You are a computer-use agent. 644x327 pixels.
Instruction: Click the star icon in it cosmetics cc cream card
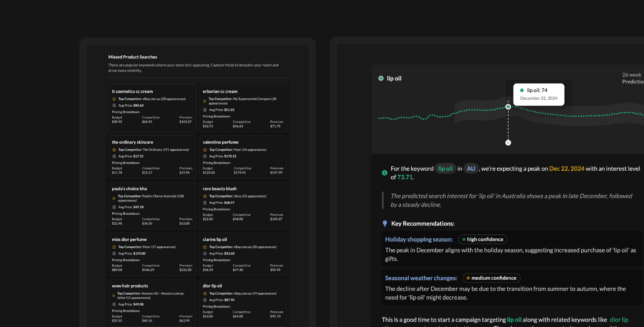point(114,99)
